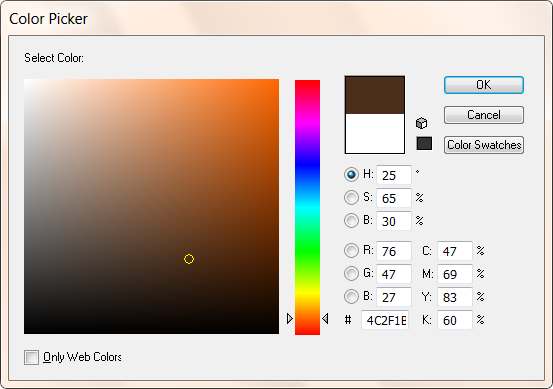Image resolution: width=553 pixels, height=389 pixels.
Task: Click the Cancel button
Action: click(484, 115)
